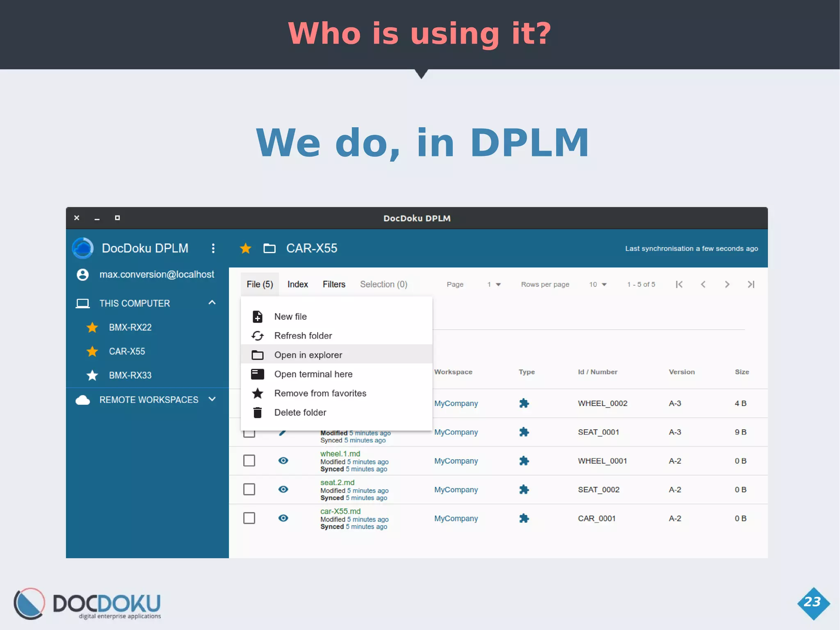
Task: Collapse the This Computer section chevron
Action: [212, 303]
